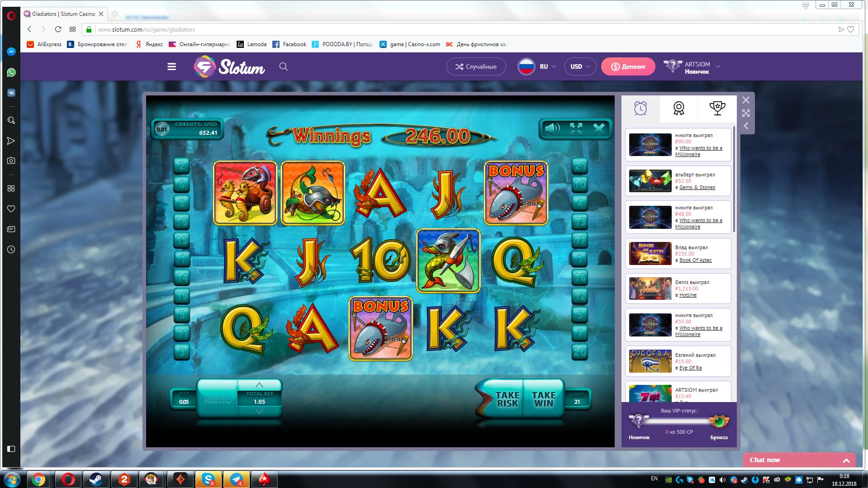Open the Opera main menu logo
Viewport: 868px width, 488px height.
(11, 15)
